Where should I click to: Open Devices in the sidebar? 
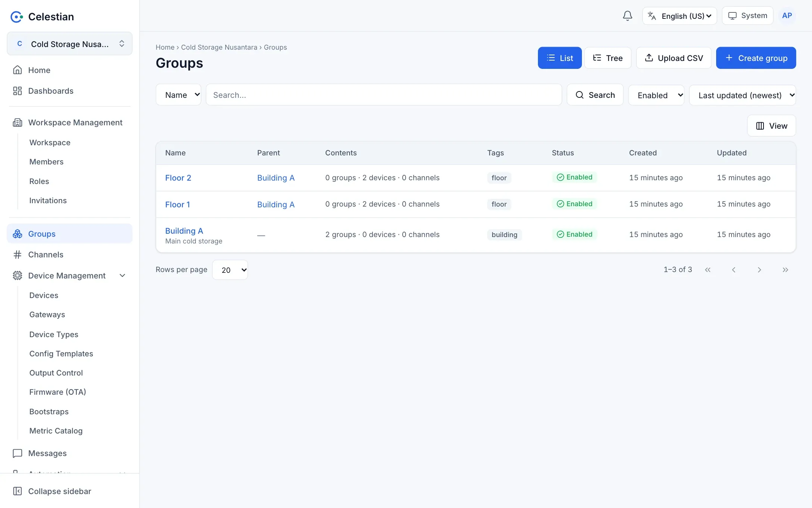tap(44, 295)
